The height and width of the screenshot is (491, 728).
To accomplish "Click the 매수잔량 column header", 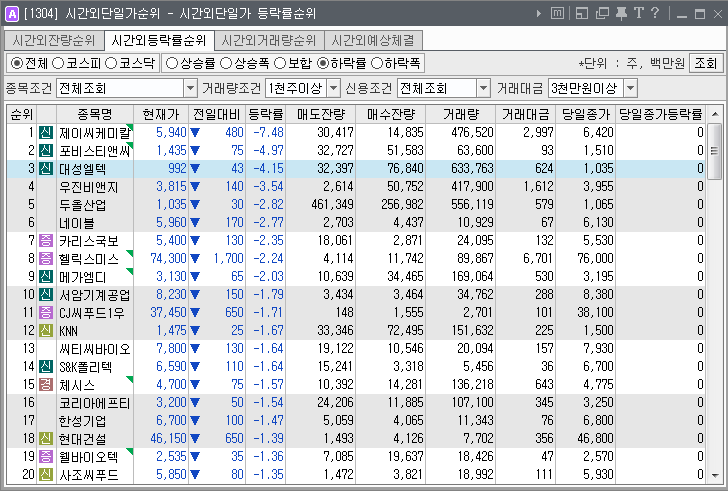I will pyautogui.click(x=391, y=114).
